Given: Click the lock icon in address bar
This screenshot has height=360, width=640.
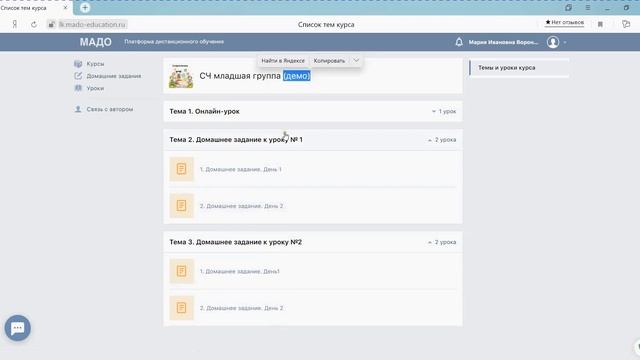Looking at the screenshot, I should pos(51,24).
